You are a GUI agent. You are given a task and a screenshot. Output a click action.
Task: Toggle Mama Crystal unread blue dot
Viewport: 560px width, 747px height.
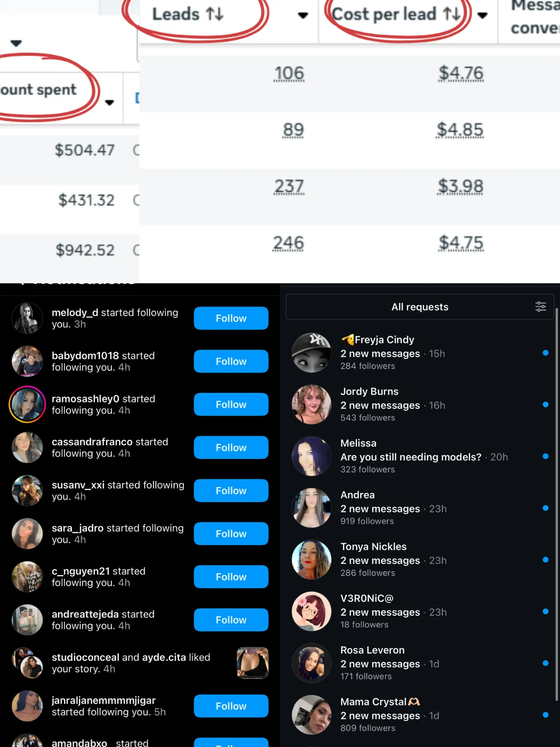pos(546,715)
